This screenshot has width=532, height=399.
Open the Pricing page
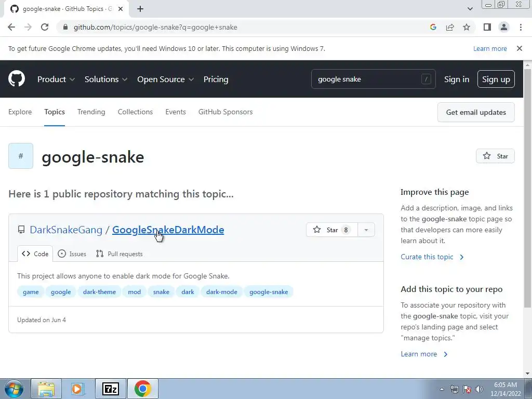[x=216, y=79]
